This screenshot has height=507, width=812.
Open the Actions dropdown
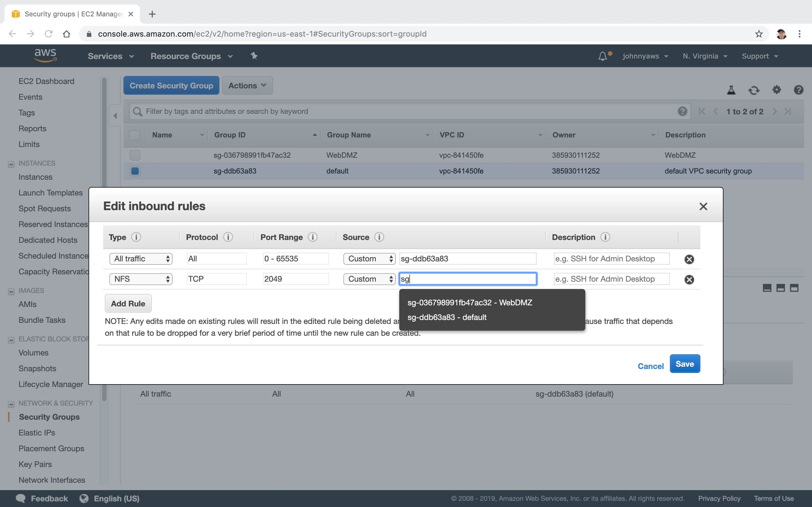tap(247, 86)
